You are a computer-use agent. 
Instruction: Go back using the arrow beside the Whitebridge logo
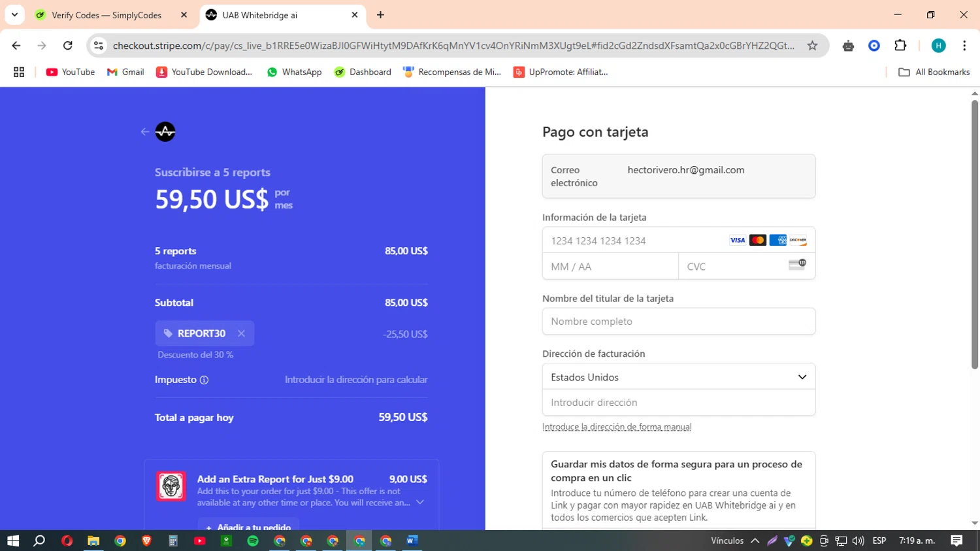point(145,132)
